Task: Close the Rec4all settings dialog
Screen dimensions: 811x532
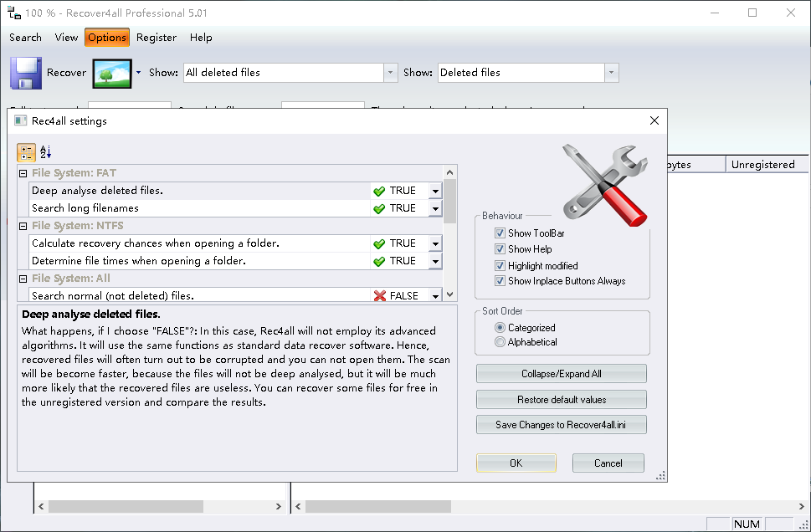Action: click(654, 120)
